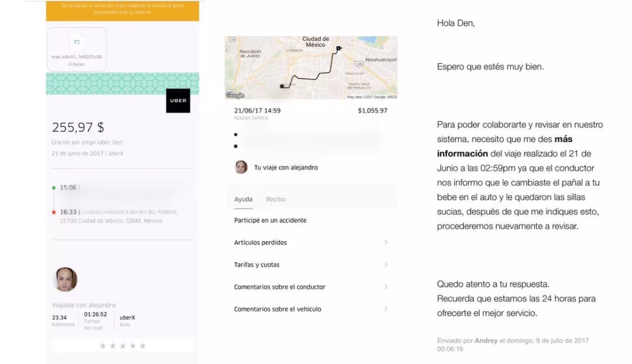
Task: Expand the chevron beside 'Comentarios sobre el vehículo'
Action: [x=386, y=309]
